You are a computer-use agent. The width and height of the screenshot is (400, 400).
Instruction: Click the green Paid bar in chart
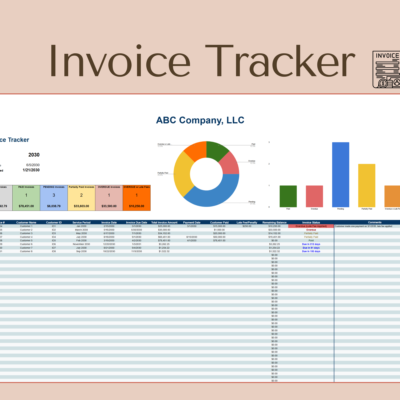coord(288,196)
